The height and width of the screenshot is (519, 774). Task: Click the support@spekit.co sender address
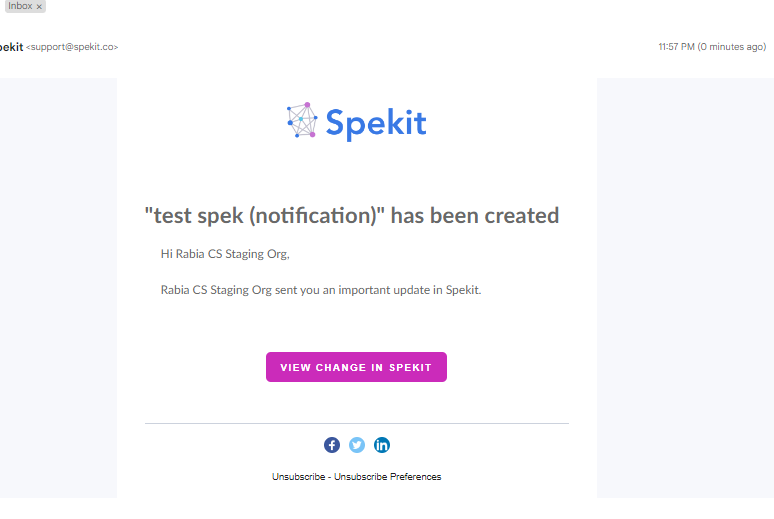[72, 47]
